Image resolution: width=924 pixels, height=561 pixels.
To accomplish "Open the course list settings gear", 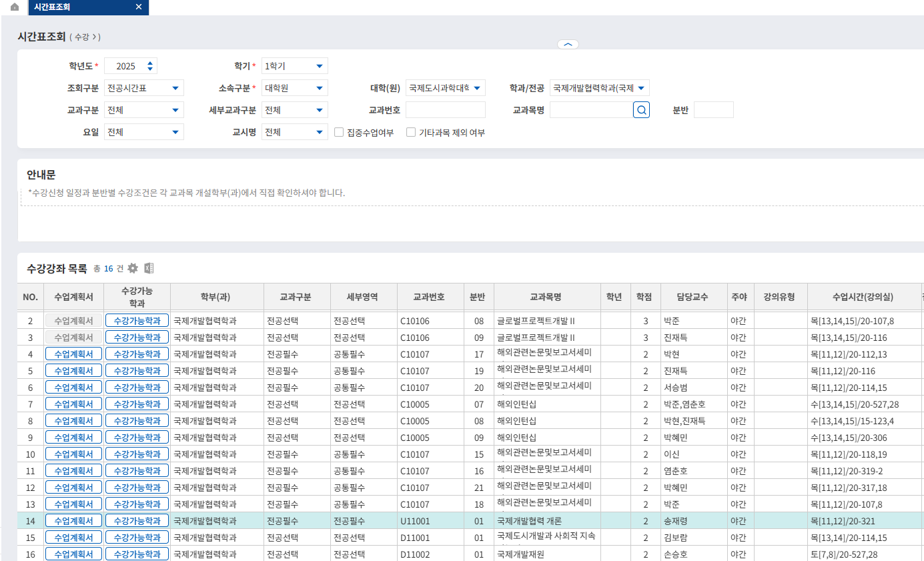I will [x=133, y=268].
